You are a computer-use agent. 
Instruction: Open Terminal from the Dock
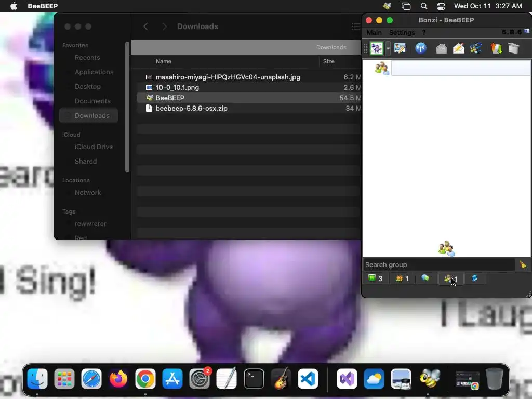pos(254,379)
